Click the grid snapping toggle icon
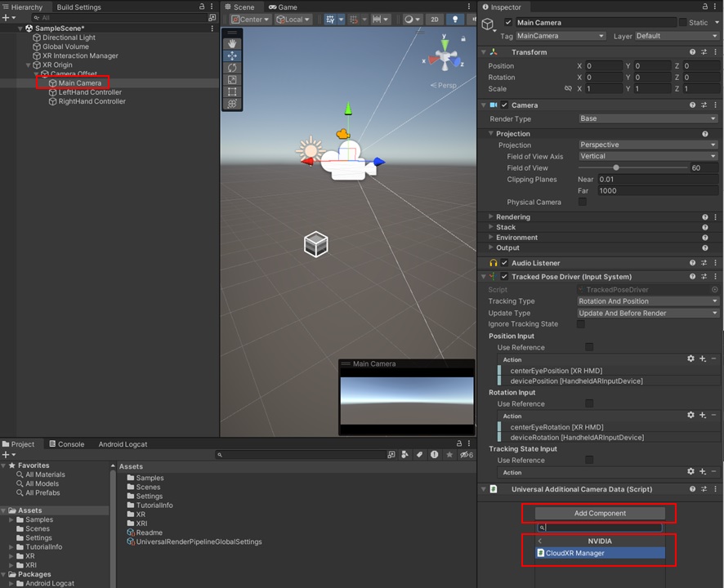The width and height of the screenshot is (724, 588). pos(352,20)
